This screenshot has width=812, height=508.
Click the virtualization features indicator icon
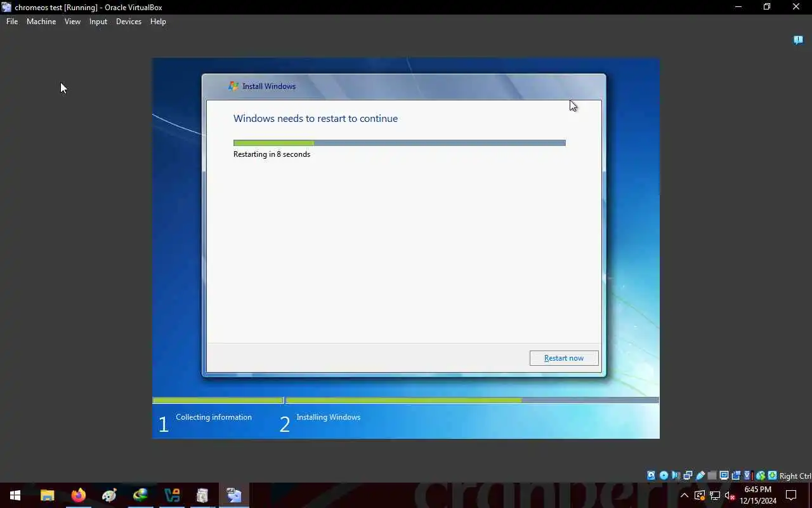coord(749,476)
